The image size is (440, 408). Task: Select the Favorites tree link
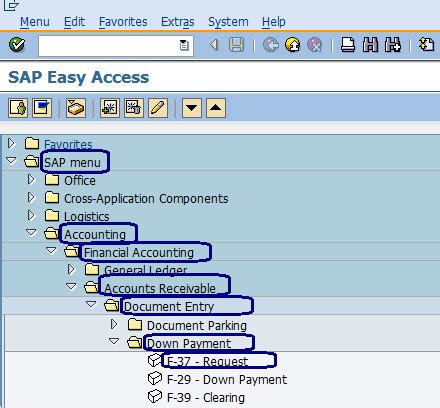(x=68, y=144)
